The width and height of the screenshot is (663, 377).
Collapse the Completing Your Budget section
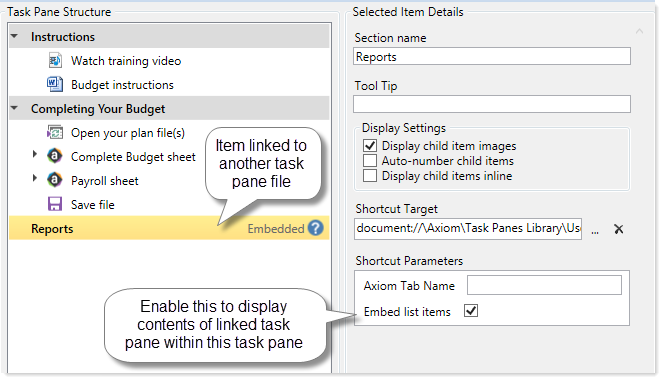click(14, 108)
